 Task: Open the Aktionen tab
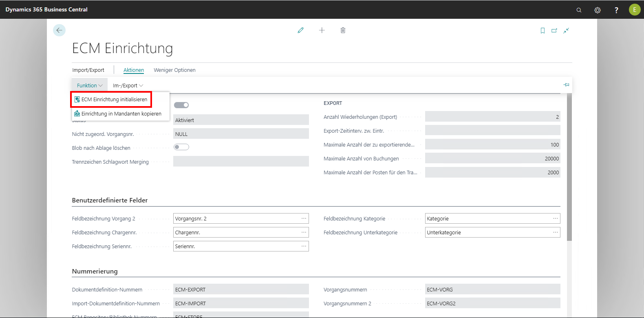134,70
